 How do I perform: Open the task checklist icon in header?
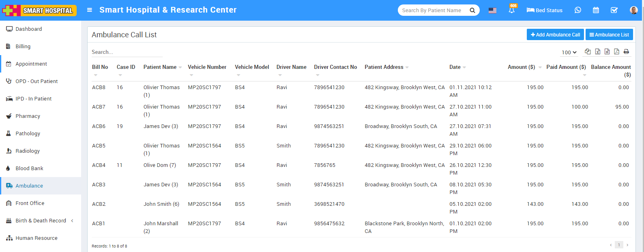[614, 10]
